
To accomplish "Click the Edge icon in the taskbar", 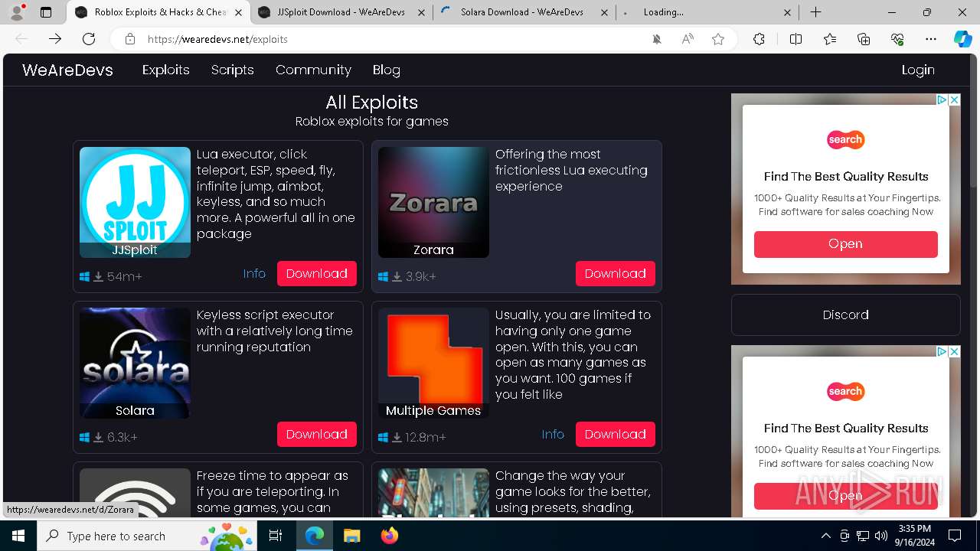I will click(x=314, y=536).
